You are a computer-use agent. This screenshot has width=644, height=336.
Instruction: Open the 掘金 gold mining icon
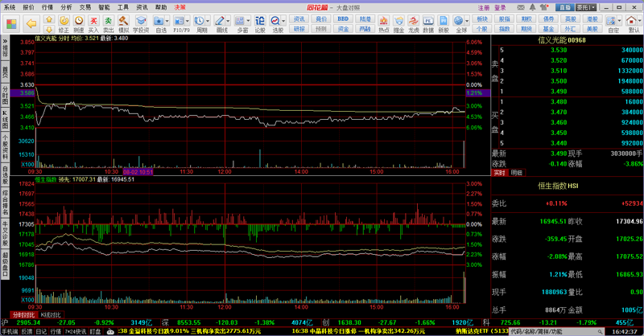click(x=398, y=24)
